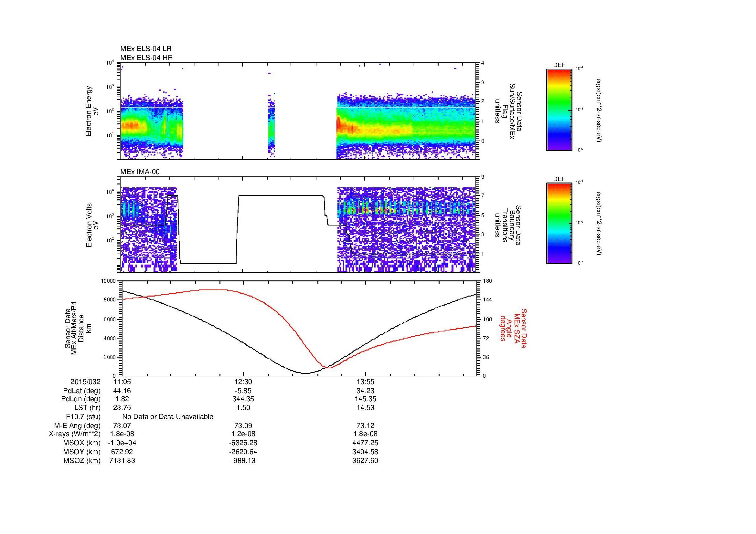This screenshot has height=534, width=756.
Task: Click the 'X-rays (W/m**2)' row label
Action: pos(75,434)
